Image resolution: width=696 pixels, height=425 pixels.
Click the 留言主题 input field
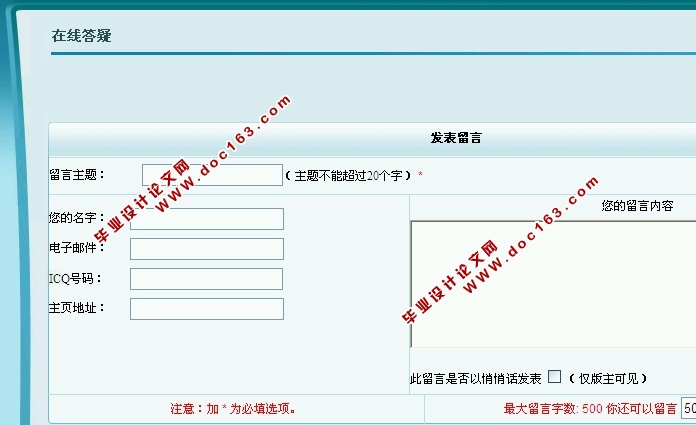[x=212, y=175]
